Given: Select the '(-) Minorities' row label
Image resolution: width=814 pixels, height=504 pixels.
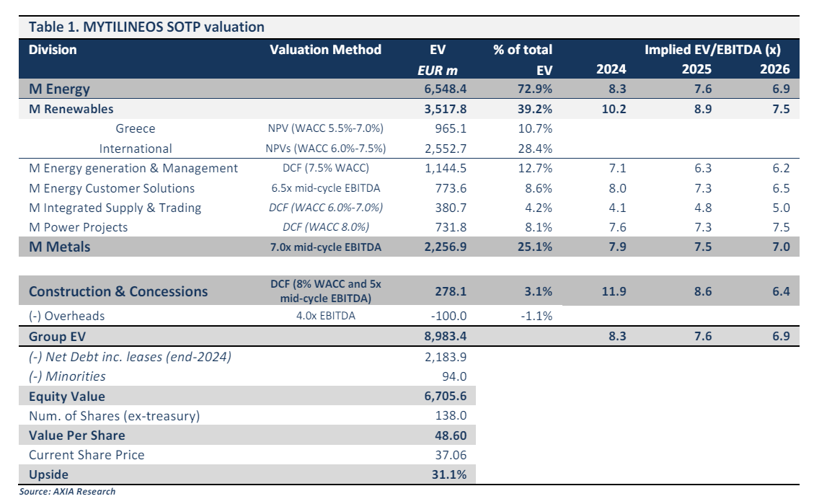Looking at the screenshot, I should pyautogui.click(x=67, y=376).
